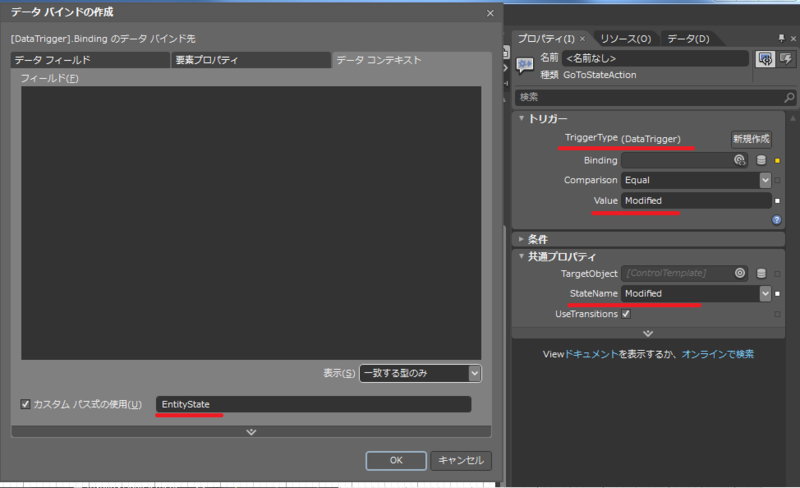Screen dimensions: 800x488
Task: Click the custom path field containing EntityState
Action: [x=313, y=404]
